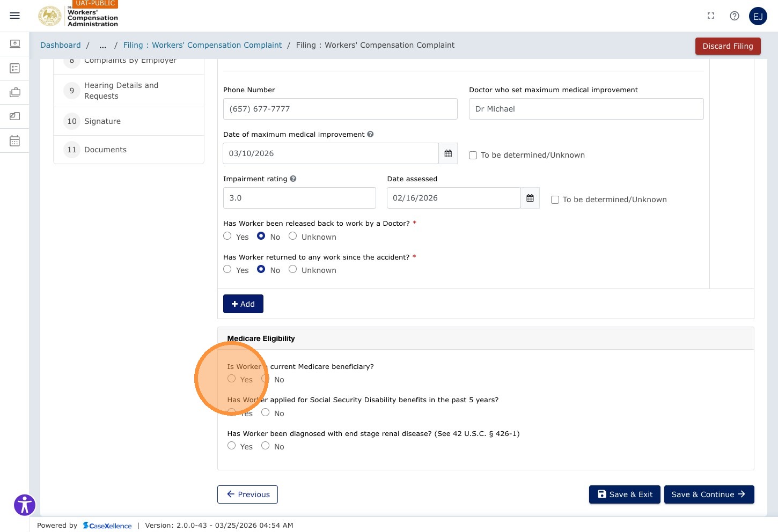Show help for Date of maximum medical improvement
Viewport: 778px width, 532px height.
coord(370,134)
